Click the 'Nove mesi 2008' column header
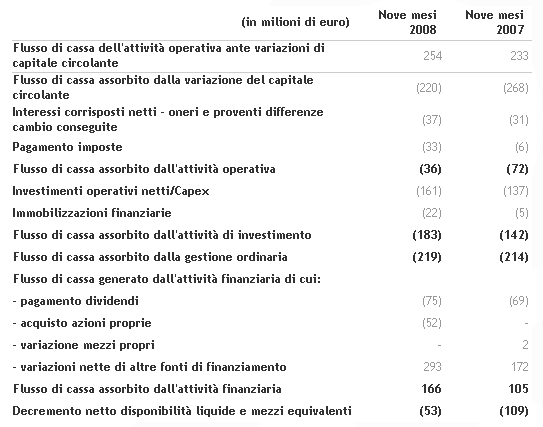543x427 pixels. (407, 22)
